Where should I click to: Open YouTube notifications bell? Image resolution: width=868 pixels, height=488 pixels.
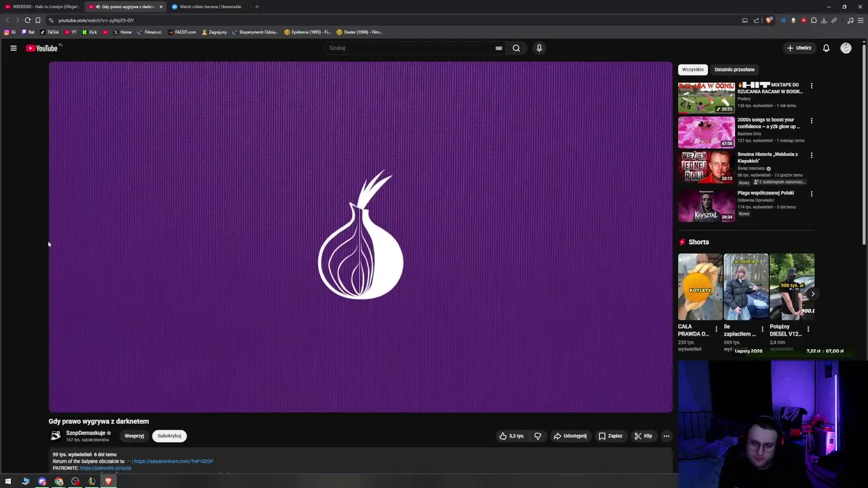826,48
